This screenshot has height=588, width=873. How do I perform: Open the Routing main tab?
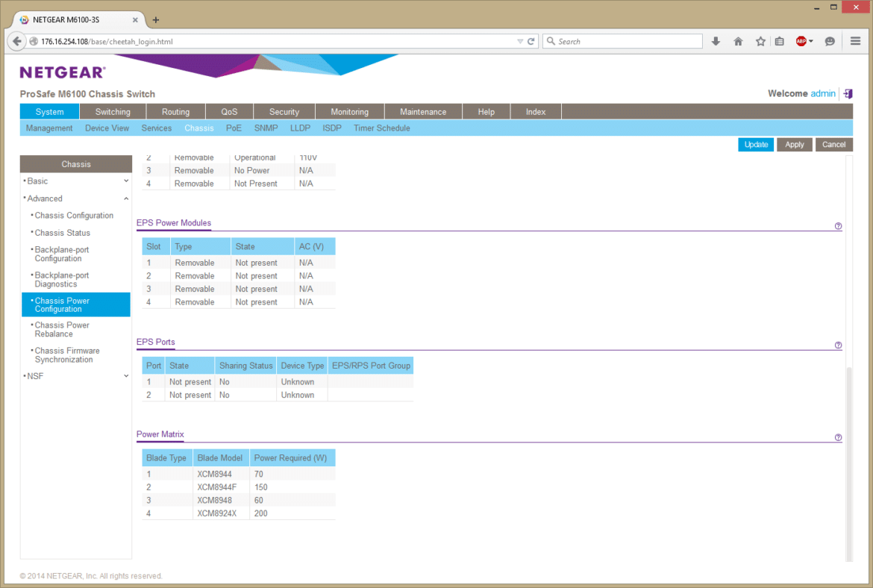[176, 111]
